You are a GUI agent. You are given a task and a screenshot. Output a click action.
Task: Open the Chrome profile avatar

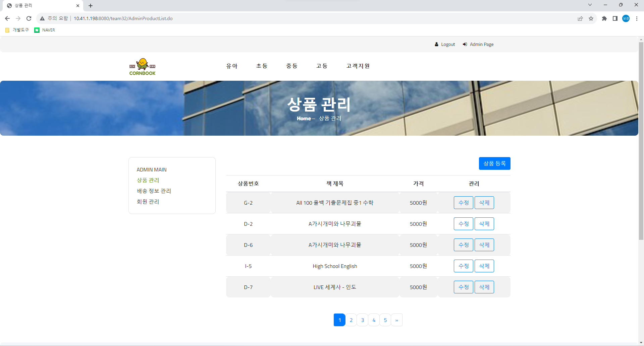pyautogui.click(x=626, y=18)
